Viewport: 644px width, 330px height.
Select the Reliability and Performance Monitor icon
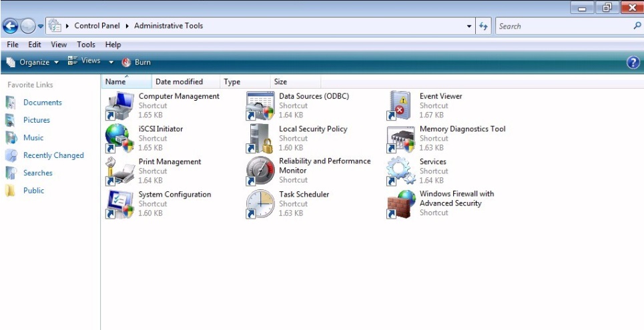click(x=260, y=171)
